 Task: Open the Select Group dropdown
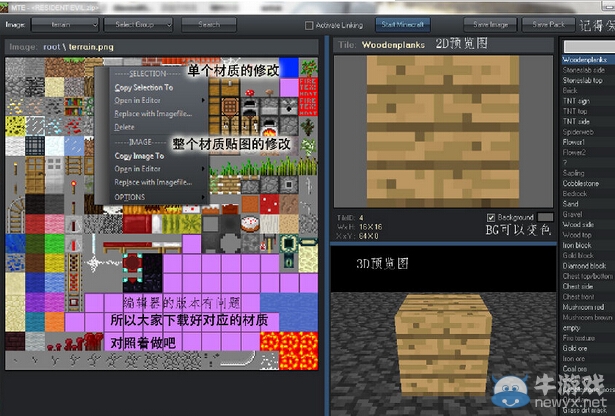(x=138, y=25)
